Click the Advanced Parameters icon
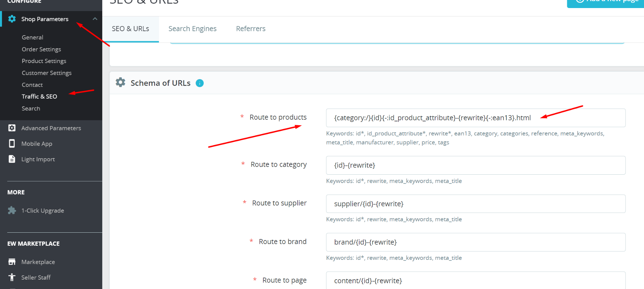 (x=12, y=128)
